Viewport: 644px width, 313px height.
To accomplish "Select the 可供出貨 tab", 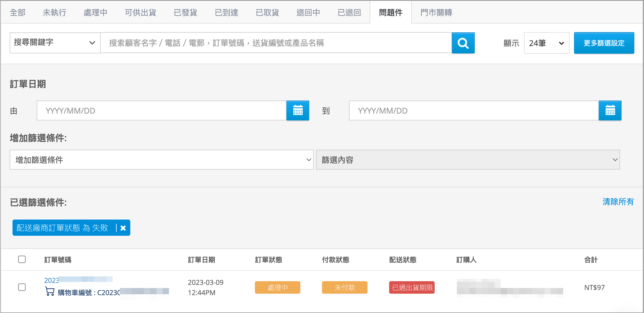I will click(x=141, y=12).
